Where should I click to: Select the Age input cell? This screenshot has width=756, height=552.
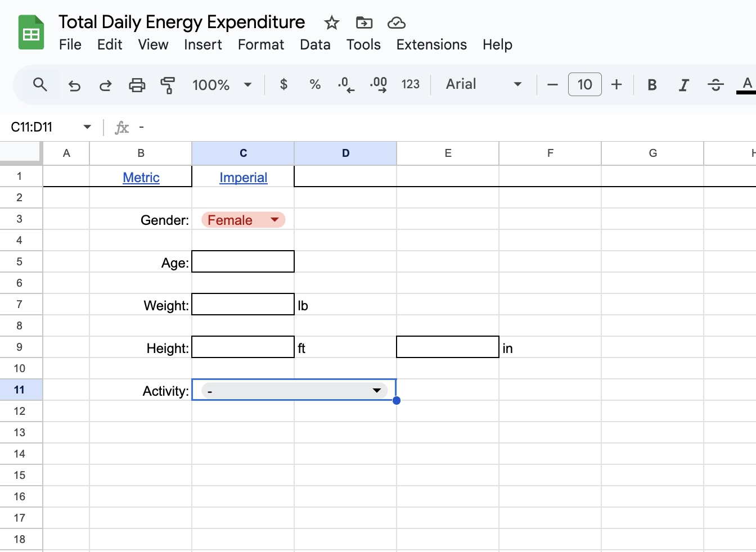[x=243, y=262]
